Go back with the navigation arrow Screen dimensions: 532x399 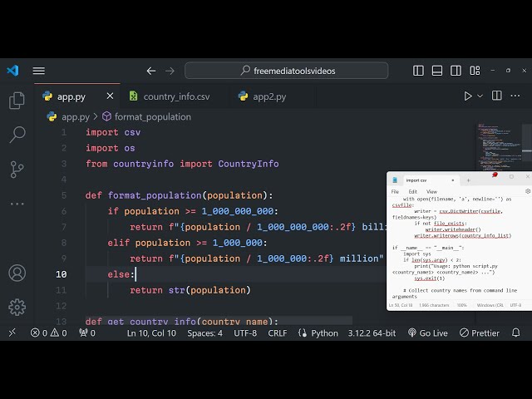[x=150, y=71]
